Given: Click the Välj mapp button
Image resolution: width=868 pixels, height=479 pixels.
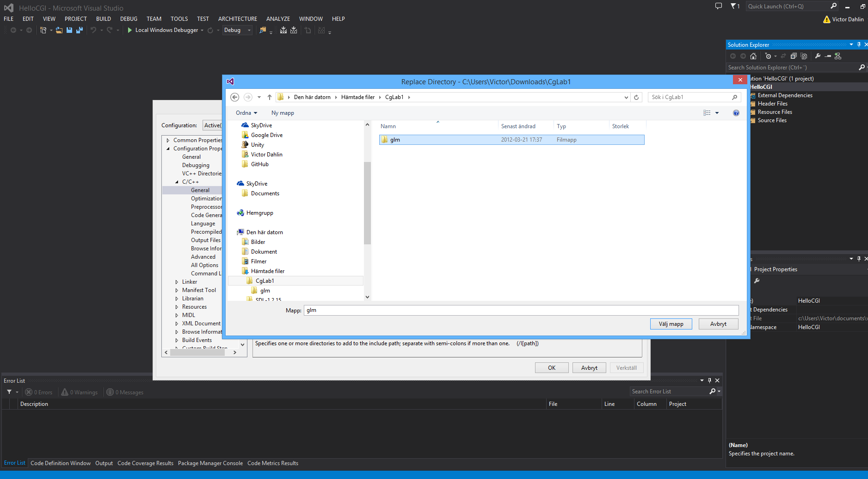Looking at the screenshot, I should 671,324.
